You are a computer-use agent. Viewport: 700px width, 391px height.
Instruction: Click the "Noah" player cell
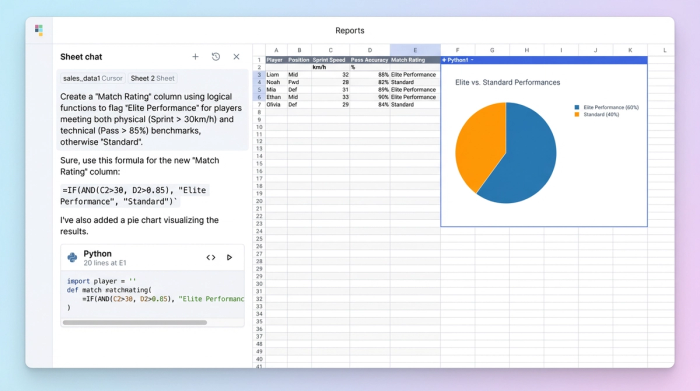coord(276,82)
